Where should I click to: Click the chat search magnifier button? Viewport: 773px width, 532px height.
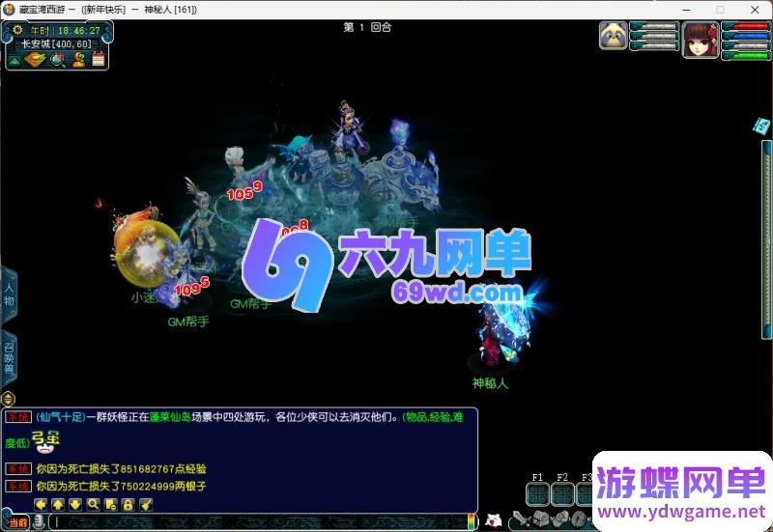93,504
